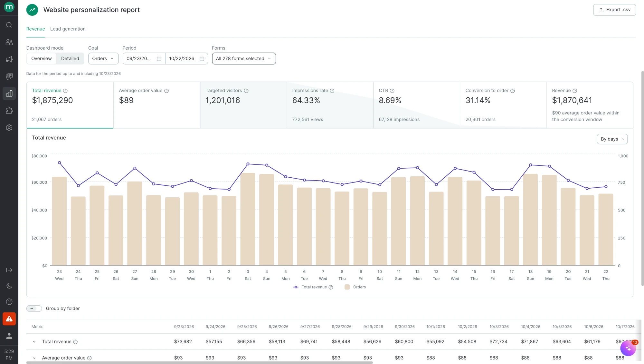Open the integrations puzzle icon
The width and height of the screenshot is (644, 364).
point(9,110)
